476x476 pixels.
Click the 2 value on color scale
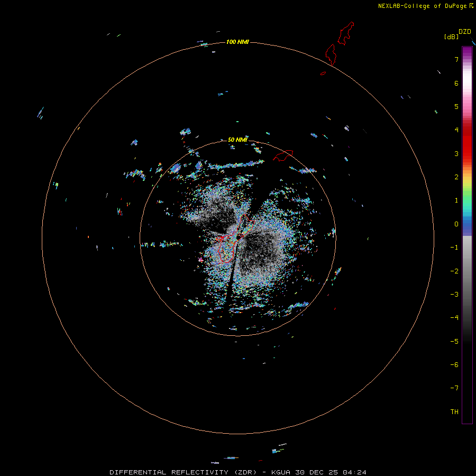(456, 177)
